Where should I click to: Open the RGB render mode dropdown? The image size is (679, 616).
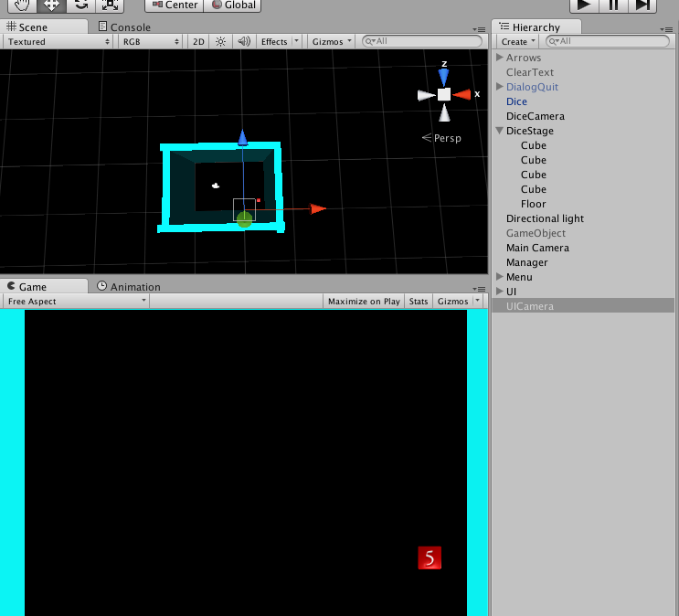[x=150, y=42]
